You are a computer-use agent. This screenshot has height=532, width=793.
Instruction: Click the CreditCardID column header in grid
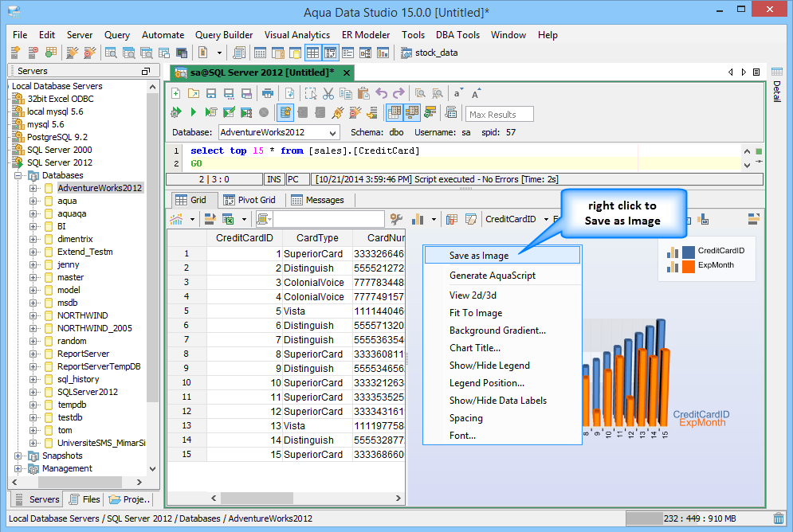(244, 238)
